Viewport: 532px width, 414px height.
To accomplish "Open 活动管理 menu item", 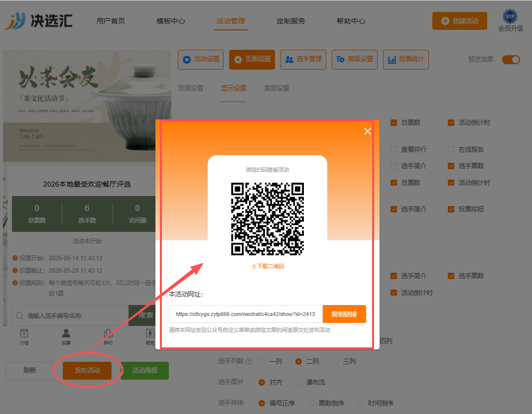I will (231, 21).
